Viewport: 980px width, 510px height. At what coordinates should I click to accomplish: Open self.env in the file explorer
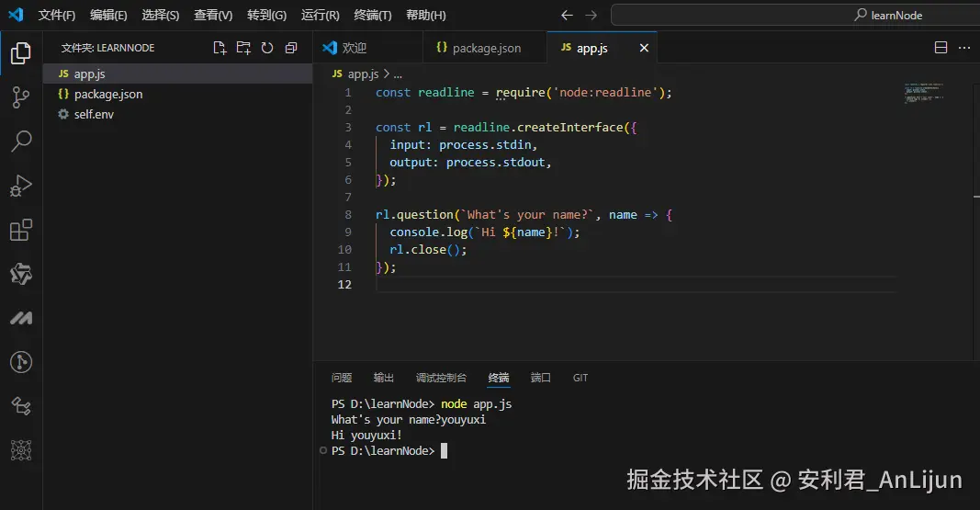[x=178, y=114]
